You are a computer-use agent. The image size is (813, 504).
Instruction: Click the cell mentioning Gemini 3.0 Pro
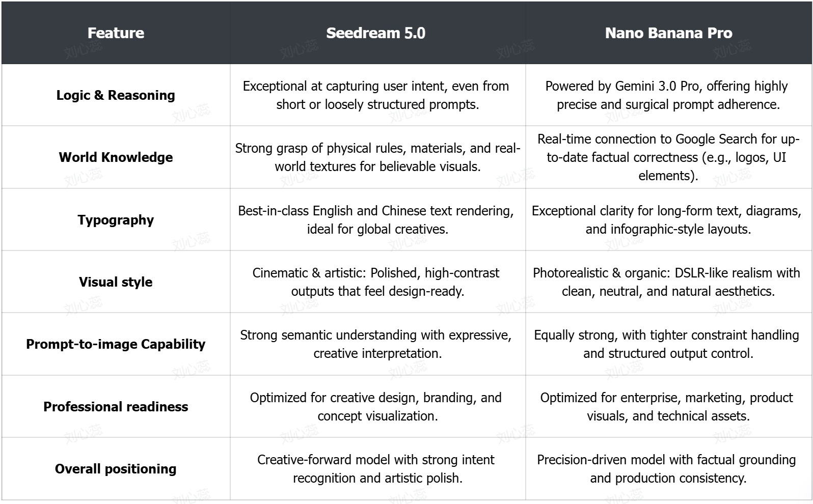pos(668,95)
